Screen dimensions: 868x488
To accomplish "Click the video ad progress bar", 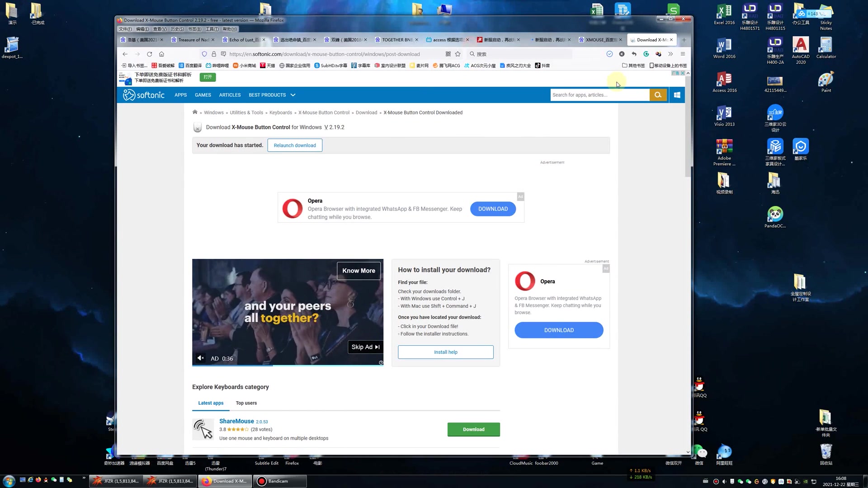I will click(x=288, y=365).
